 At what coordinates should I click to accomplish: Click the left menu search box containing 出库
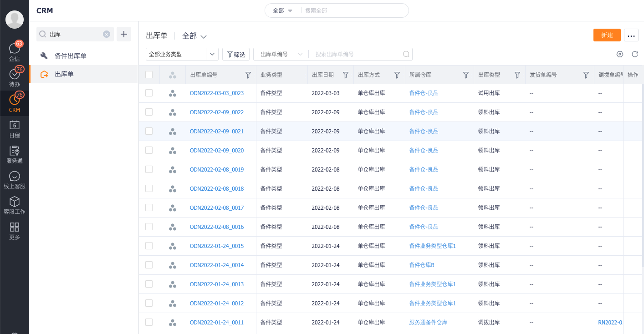point(75,34)
